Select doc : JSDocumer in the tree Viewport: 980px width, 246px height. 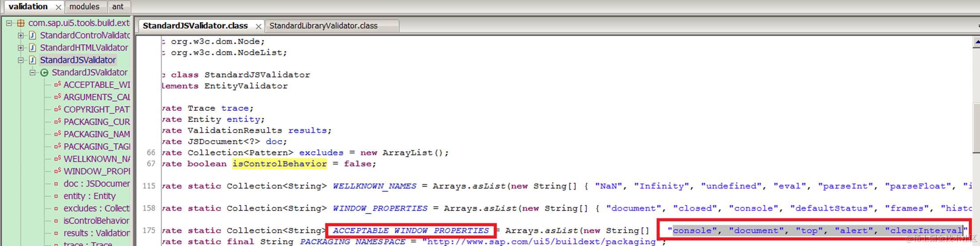tap(97, 184)
